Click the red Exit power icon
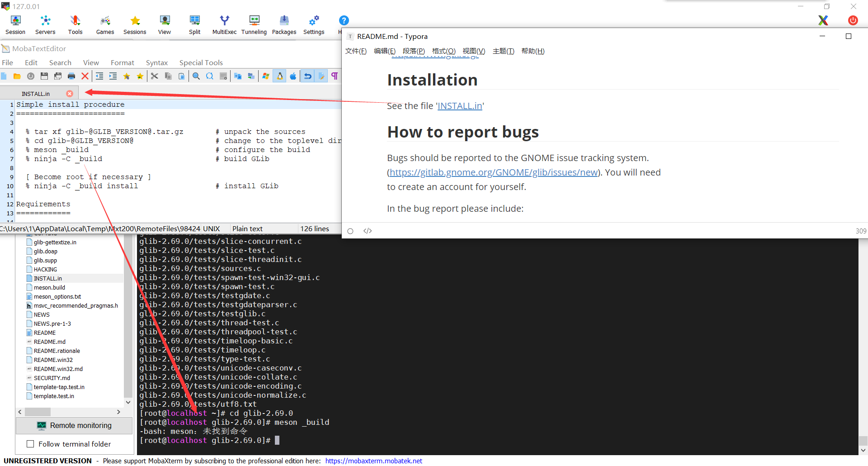 [x=853, y=20]
